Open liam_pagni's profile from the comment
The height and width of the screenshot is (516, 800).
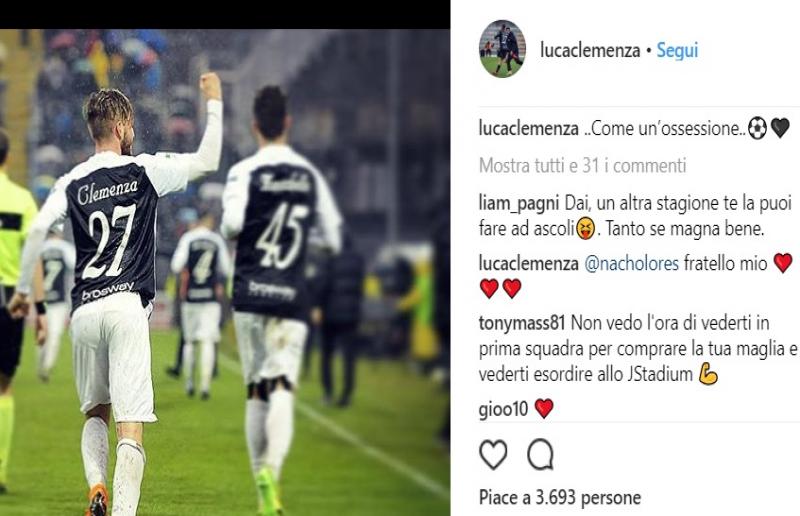coord(519,204)
